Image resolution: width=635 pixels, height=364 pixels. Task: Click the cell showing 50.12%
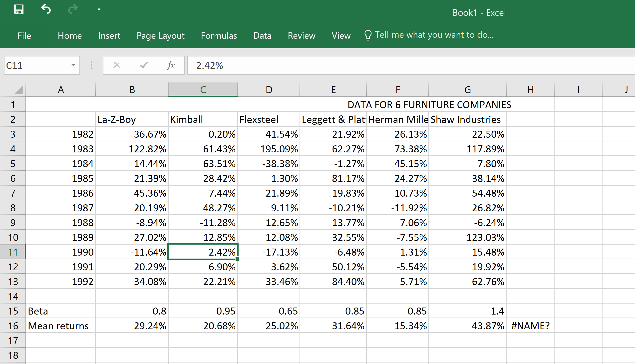pyautogui.click(x=333, y=267)
